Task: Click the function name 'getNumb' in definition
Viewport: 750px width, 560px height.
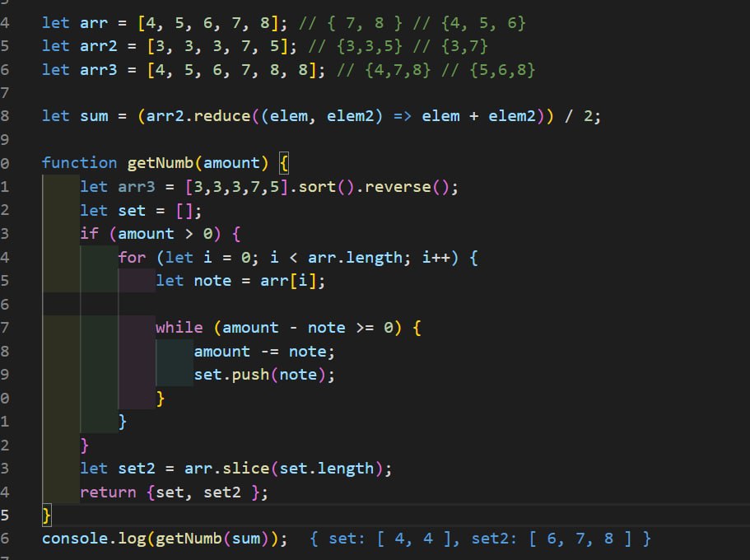Action: [x=161, y=163]
